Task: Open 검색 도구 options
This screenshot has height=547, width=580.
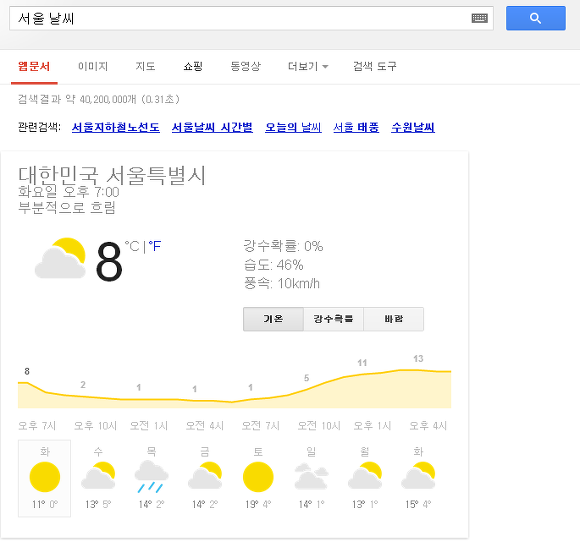Action: [x=375, y=67]
